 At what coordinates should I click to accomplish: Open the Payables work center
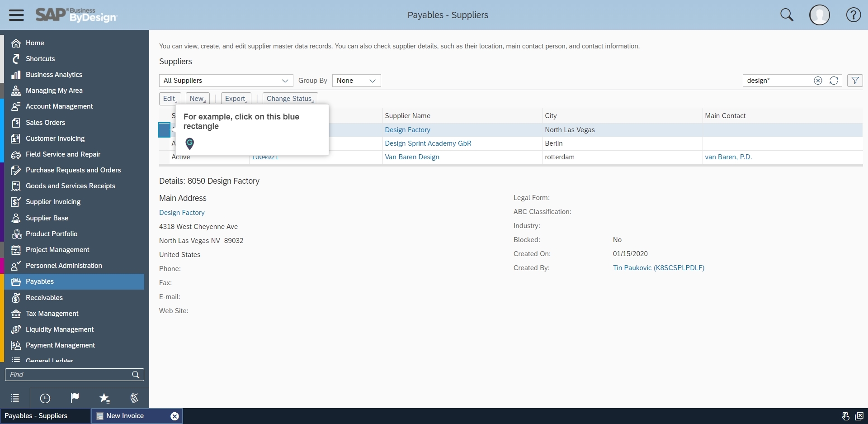tap(74, 281)
